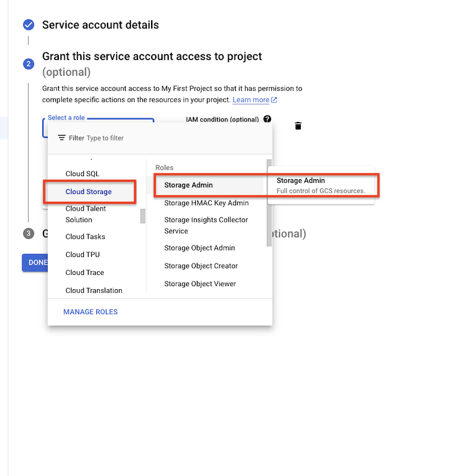Image resolution: width=461 pixels, height=476 pixels.
Task: Click the IAM condition help question icon
Action: pyautogui.click(x=267, y=119)
